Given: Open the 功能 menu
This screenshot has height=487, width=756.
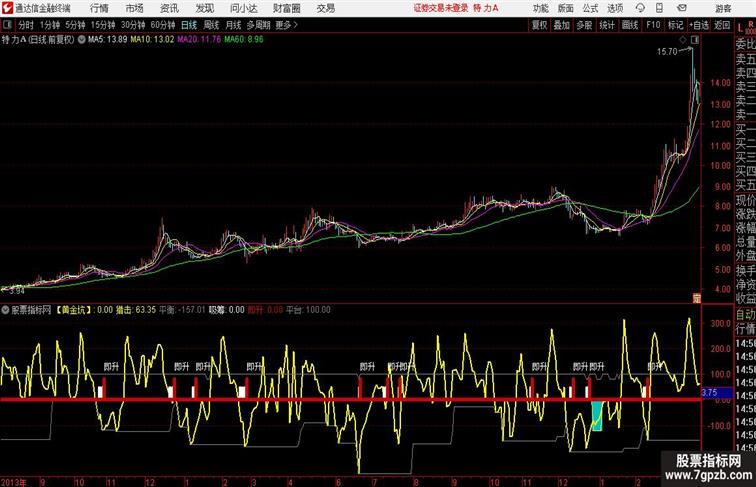Looking at the screenshot, I should [x=540, y=8].
